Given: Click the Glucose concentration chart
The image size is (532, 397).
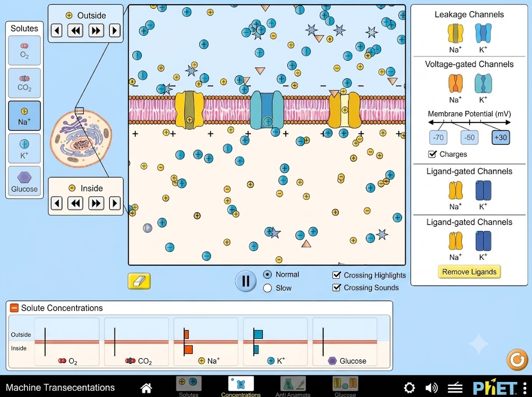Looking at the screenshot, I should (345, 342).
